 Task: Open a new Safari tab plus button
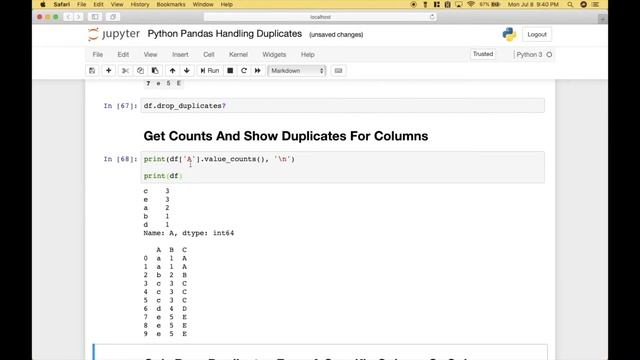[602, 19]
